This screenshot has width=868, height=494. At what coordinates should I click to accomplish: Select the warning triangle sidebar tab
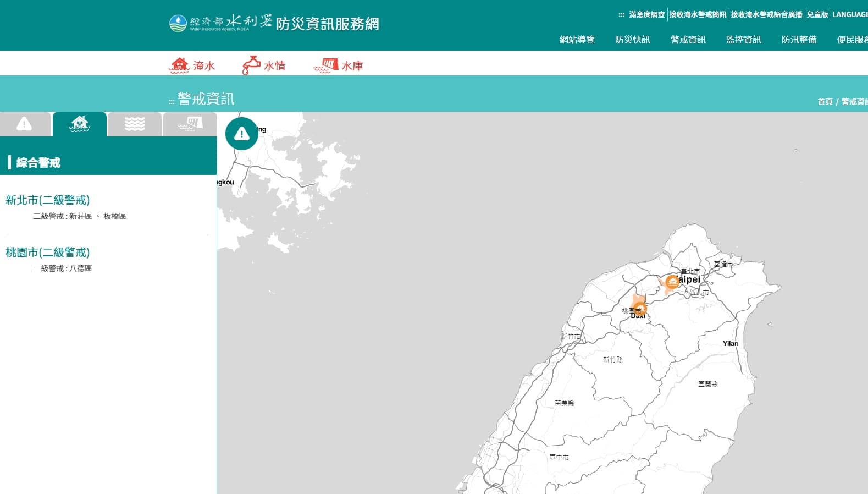click(x=25, y=124)
